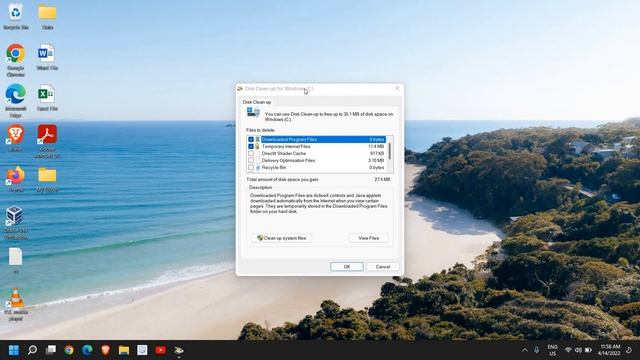Viewport: 640px width, 360px height.
Task: Check DirectX Shader Cache checkbox
Action: (251, 153)
